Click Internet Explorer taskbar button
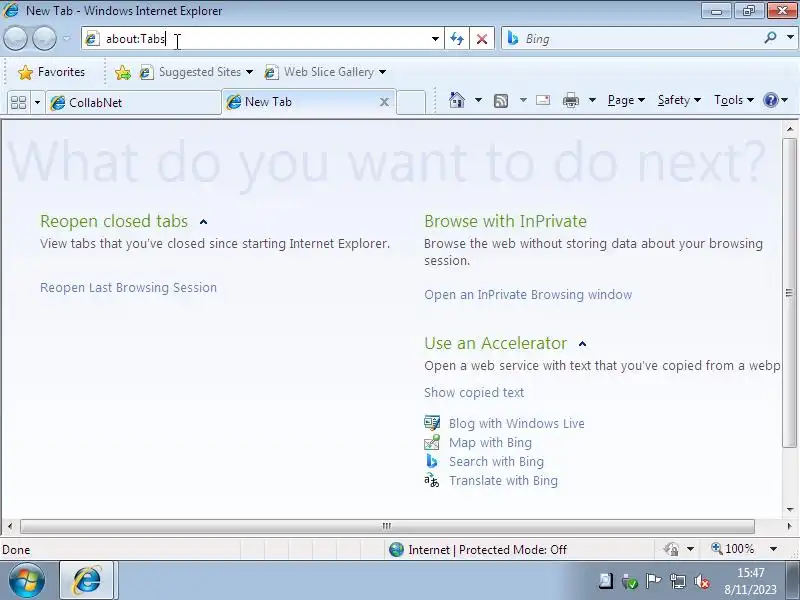800x600 pixels. 88,581
